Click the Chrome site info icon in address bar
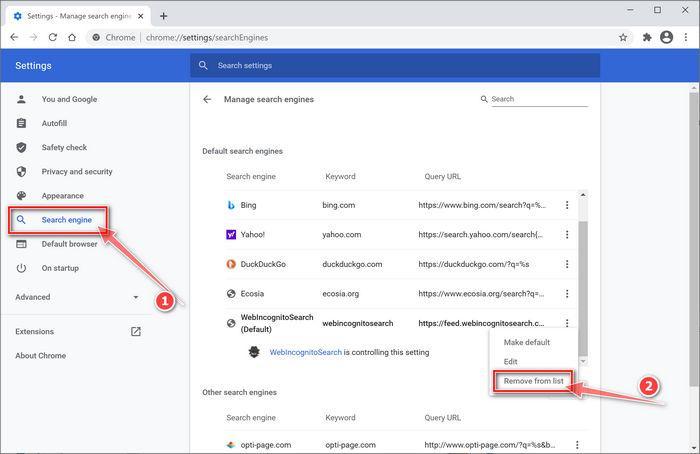The image size is (700, 454). tap(96, 37)
